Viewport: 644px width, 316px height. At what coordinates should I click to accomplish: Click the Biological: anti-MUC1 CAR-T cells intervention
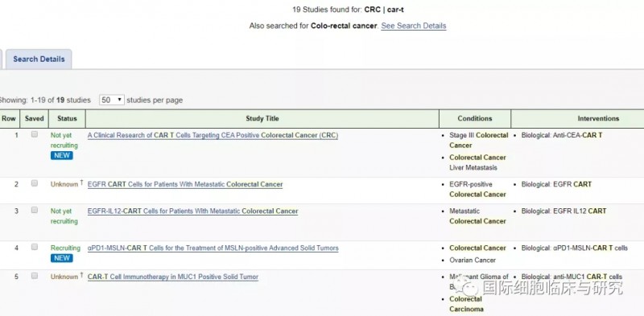coord(572,277)
